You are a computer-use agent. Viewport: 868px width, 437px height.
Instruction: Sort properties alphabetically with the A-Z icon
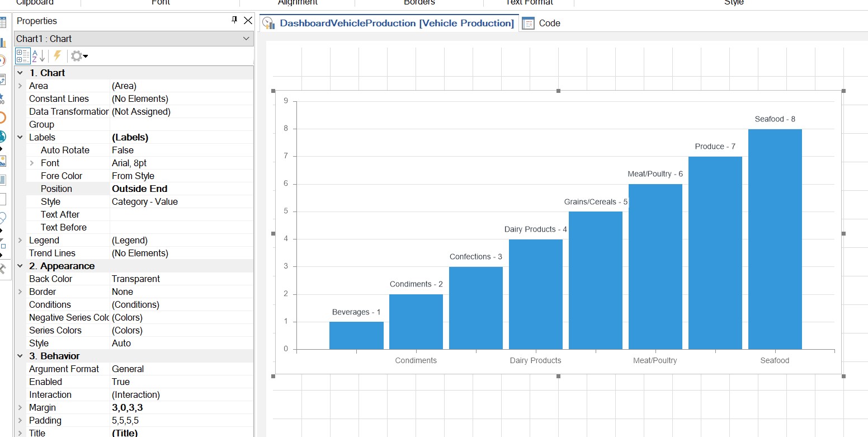[39, 56]
